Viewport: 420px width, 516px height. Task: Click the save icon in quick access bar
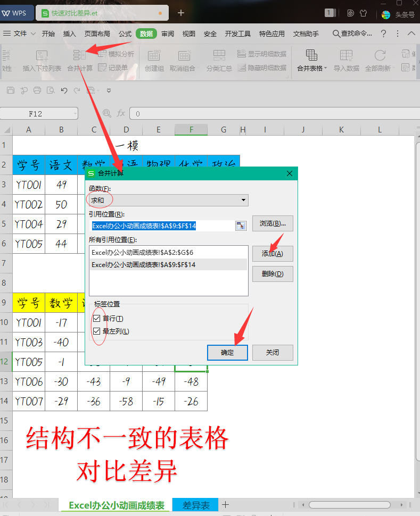coord(11,90)
